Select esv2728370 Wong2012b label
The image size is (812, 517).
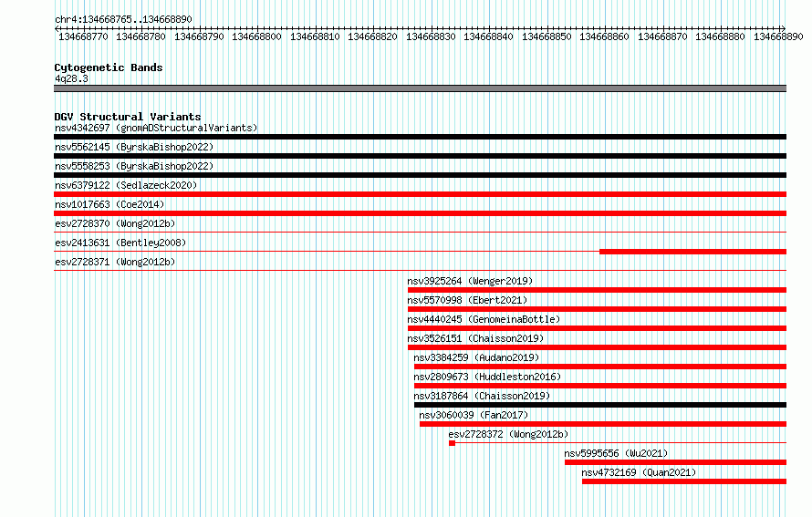115,223
